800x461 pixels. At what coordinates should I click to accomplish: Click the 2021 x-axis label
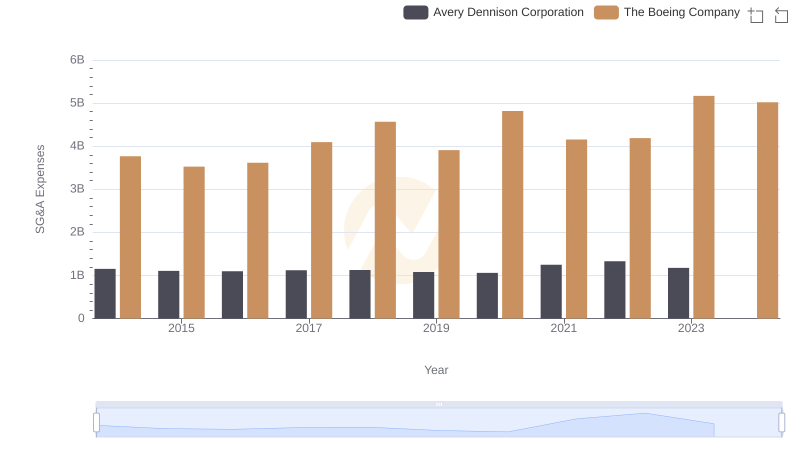tap(564, 328)
